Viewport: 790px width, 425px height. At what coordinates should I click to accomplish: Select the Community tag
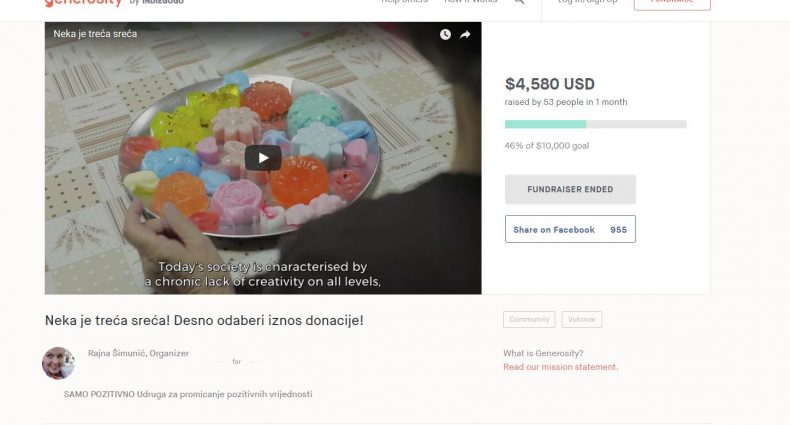[x=529, y=319]
